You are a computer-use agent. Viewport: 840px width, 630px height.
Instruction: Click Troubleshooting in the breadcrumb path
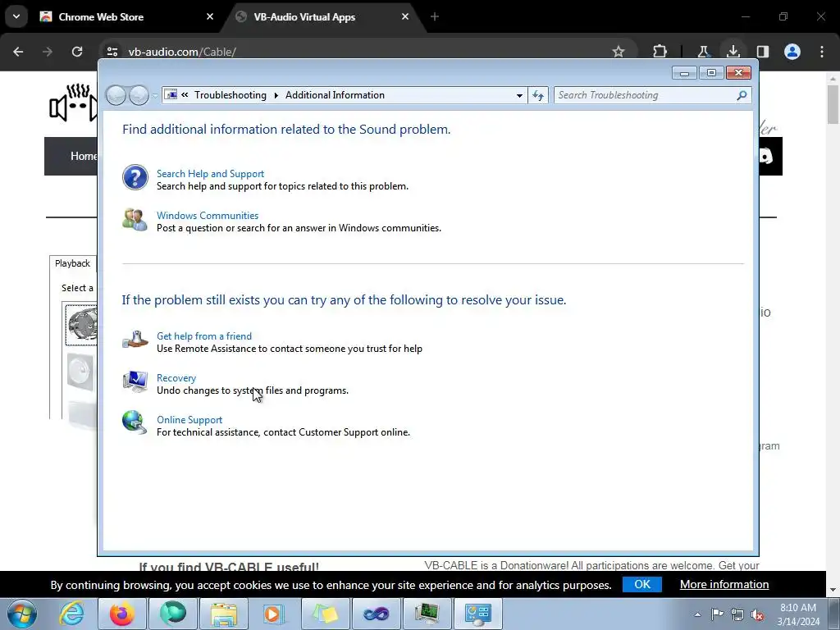[x=231, y=95]
